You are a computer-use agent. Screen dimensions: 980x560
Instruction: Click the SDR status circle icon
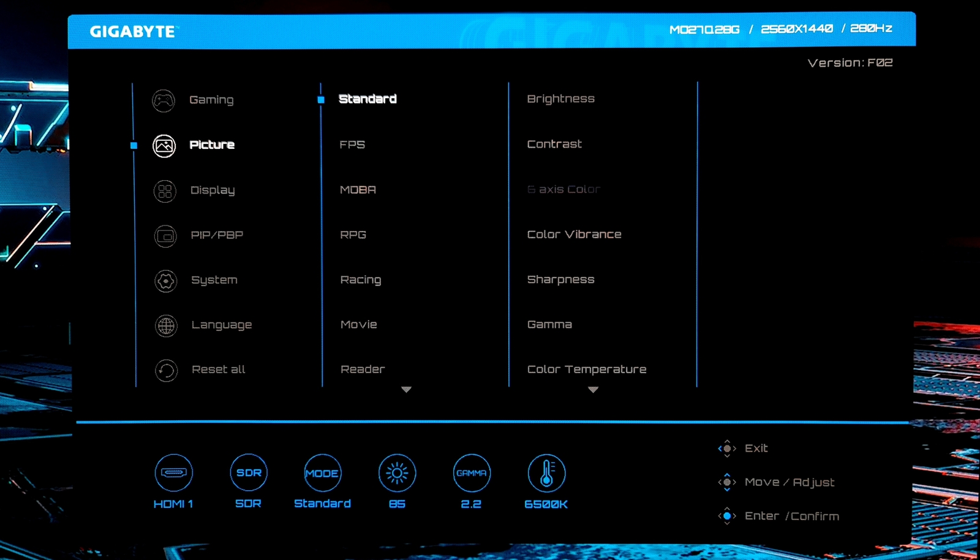[x=249, y=473]
